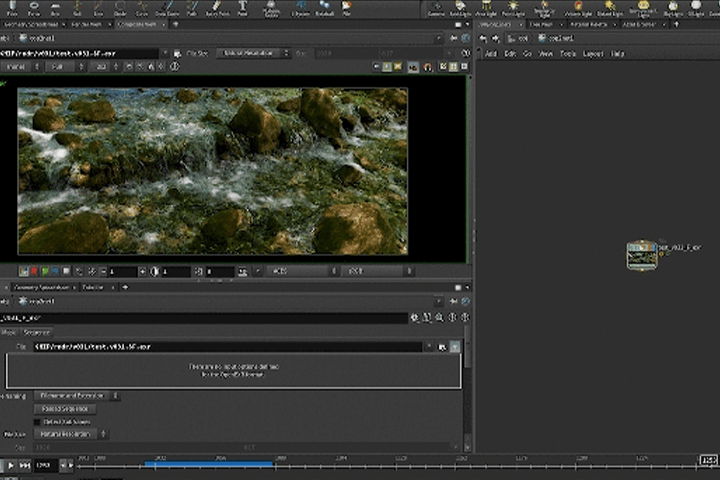Viewport: 720px width, 480px height.
Task: Add a GI Light from the shelf
Action: [x=696, y=8]
